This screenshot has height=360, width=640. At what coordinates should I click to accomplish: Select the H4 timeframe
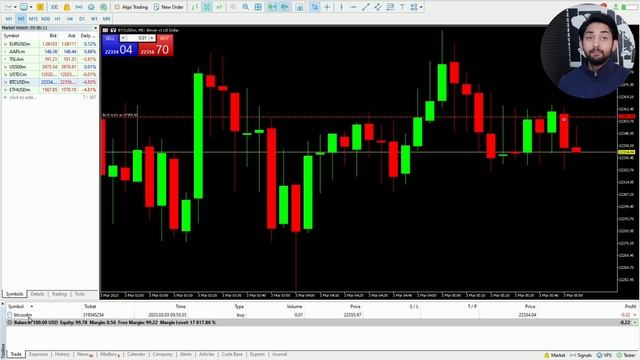point(70,19)
